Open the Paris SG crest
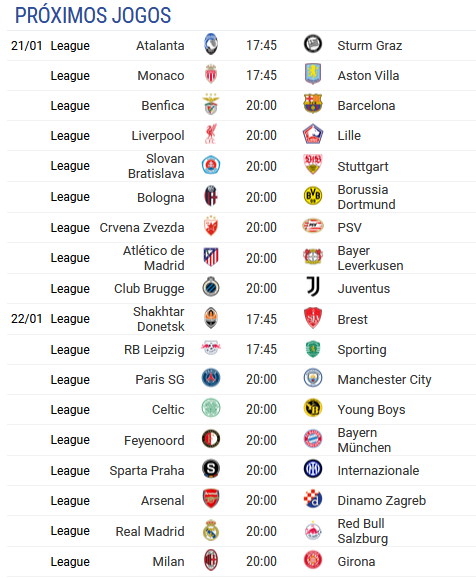Viewport: 476px width, 578px height. click(211, 378)
